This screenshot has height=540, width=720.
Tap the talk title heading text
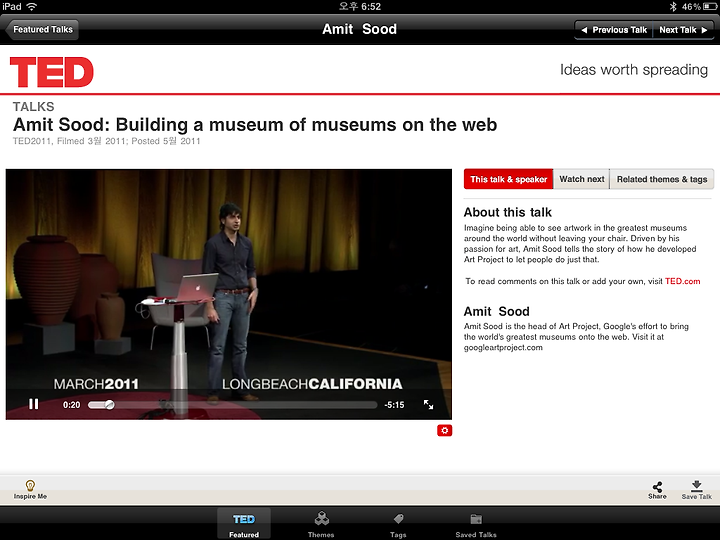[255, 124]
